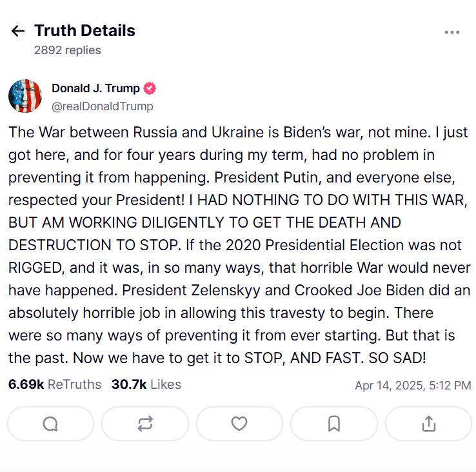Open the three-dot more options menu

point(452,32)
